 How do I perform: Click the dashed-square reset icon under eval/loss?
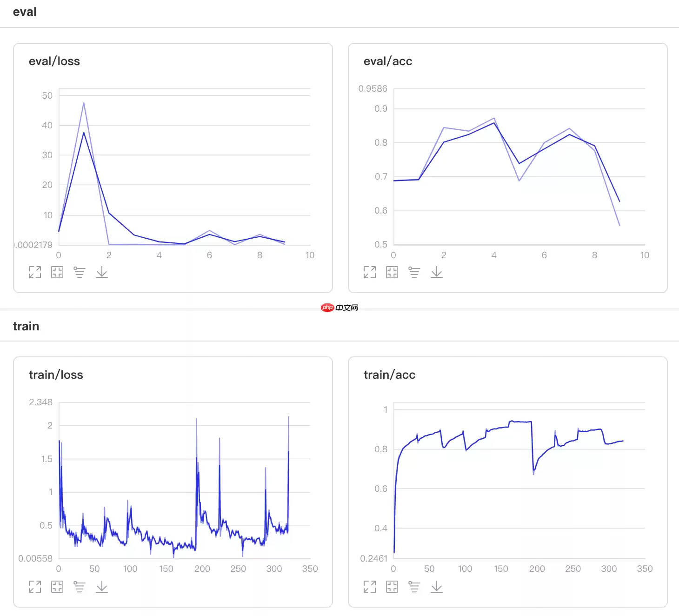tap(57, 272)
